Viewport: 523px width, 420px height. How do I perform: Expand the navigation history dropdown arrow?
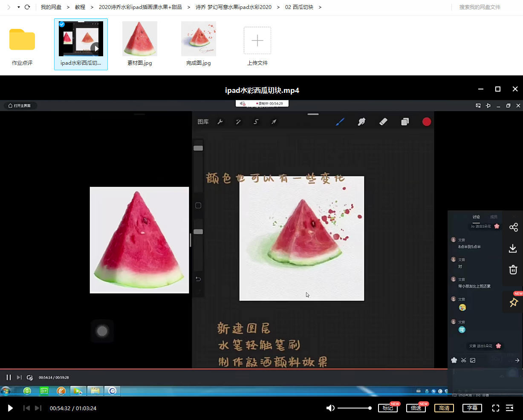(x=19, y=7)
